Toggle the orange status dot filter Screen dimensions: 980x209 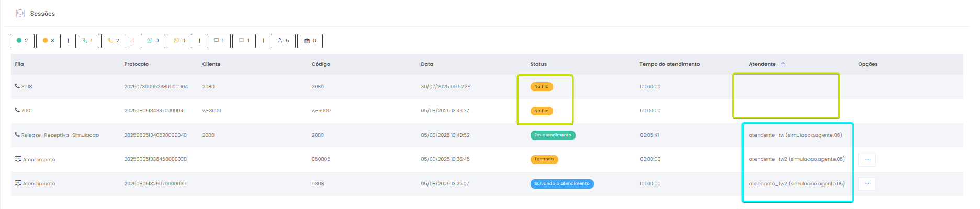click(48, 41)
